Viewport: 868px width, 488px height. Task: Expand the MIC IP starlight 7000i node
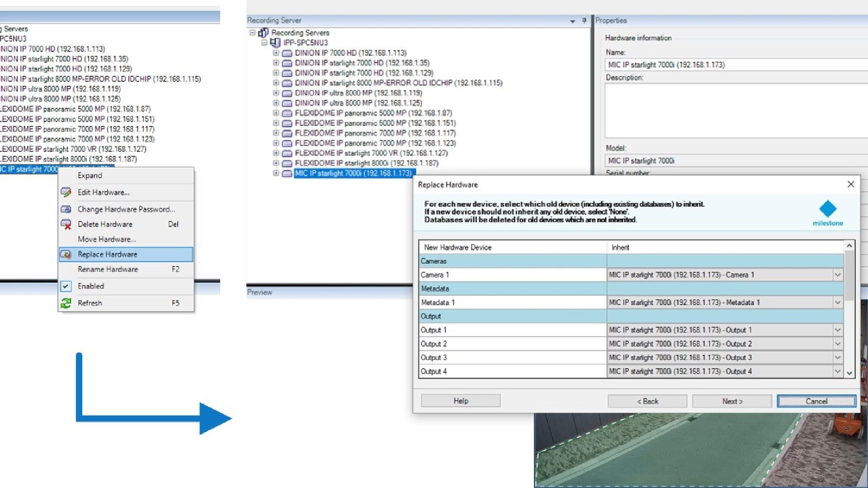pyautogui.click(x=276, y=173)
